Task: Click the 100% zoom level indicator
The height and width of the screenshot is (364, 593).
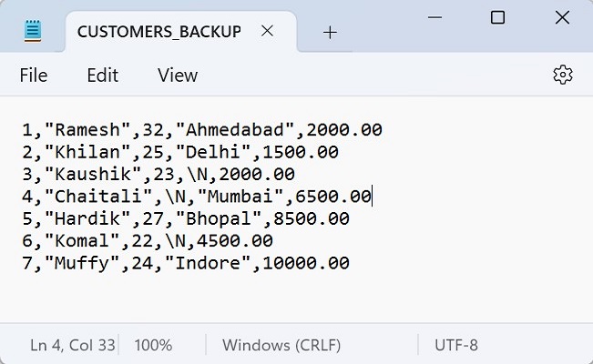Action: [x=153, y=346]
